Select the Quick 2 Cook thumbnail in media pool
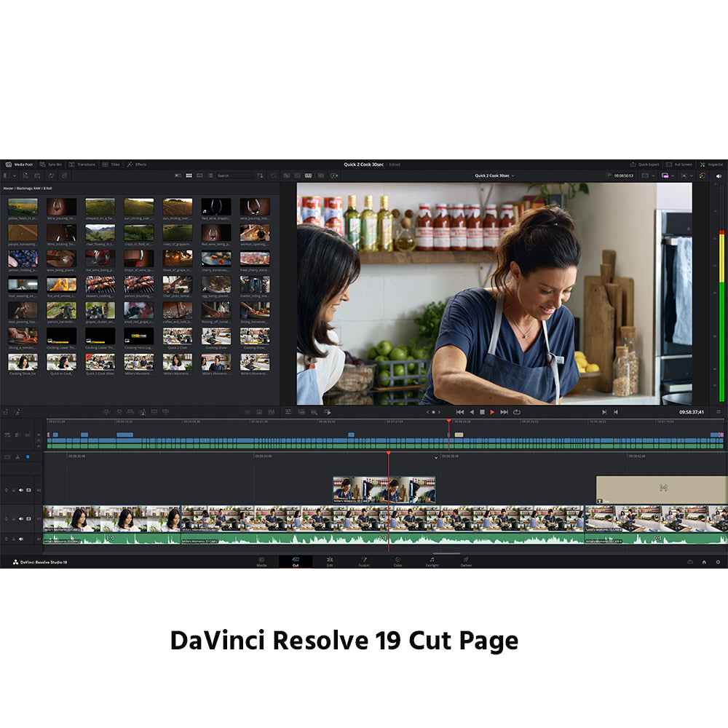Image resolution: width=728 pixels, height=728 pixels. [177, 337]
